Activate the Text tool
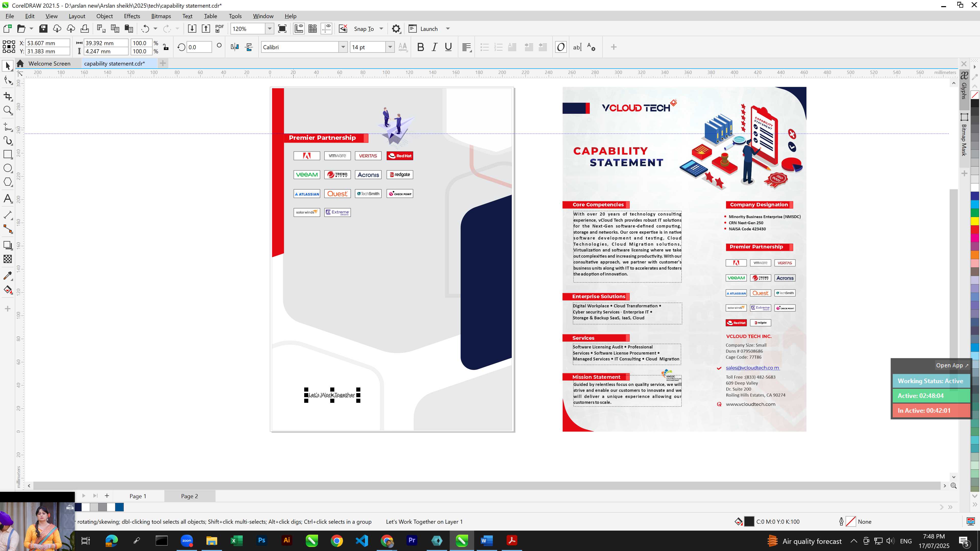This screenshot has width=980, height=551. 8,198
